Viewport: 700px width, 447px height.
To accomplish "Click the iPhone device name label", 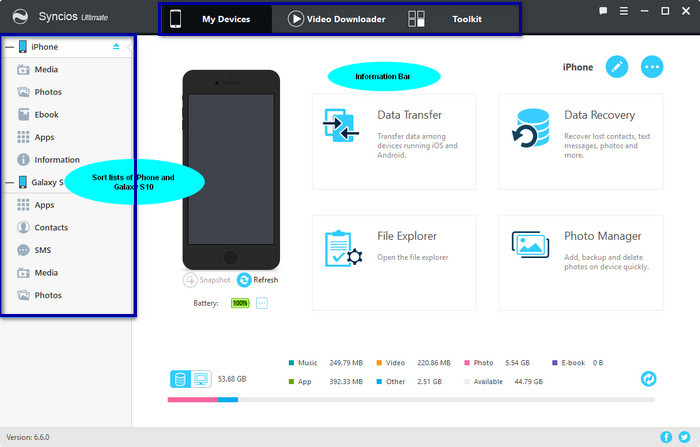I will (578, 67).
